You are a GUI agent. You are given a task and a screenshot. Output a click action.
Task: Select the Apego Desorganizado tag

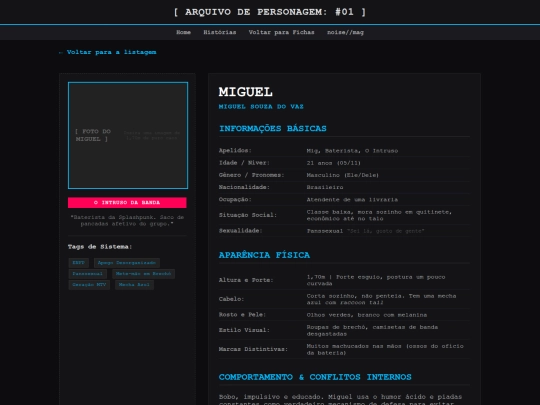127,263
